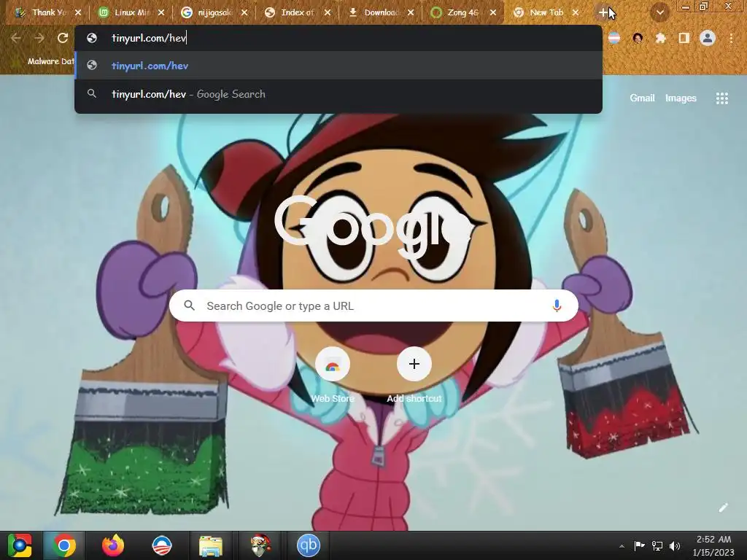The height and width of the screenshot is (560, 747).
Task: Close the Zong 4G tab
Action: click(493, 13)
